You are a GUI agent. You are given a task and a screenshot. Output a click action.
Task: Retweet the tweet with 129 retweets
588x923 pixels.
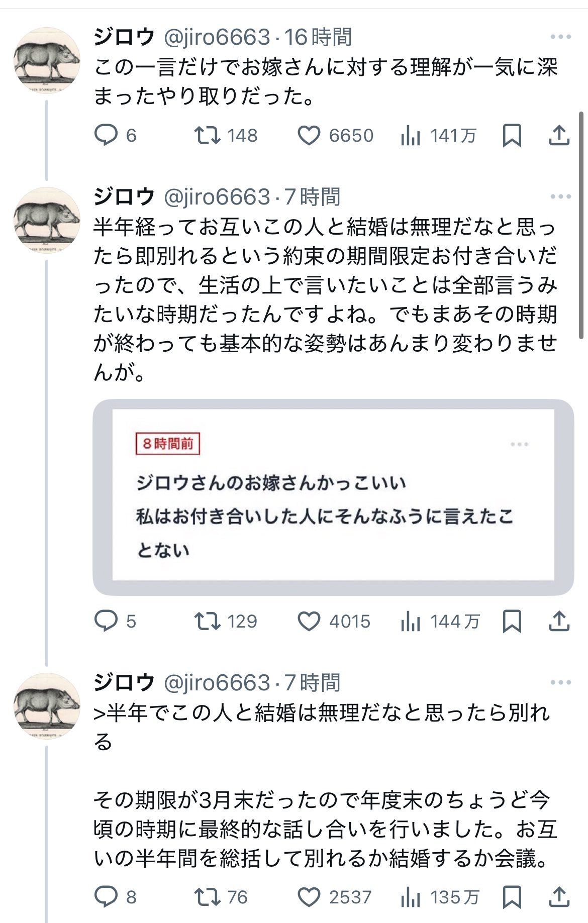(207, 621)
